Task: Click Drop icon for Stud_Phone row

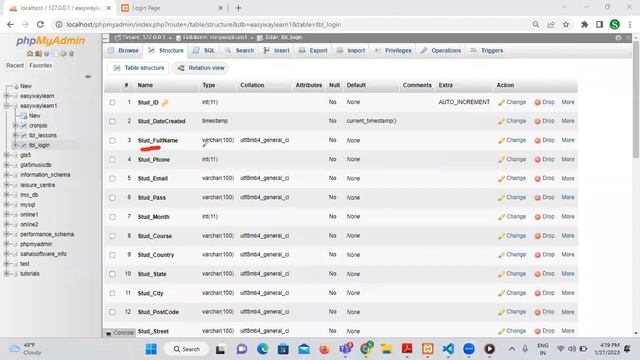Action: [x=538, y=160]
